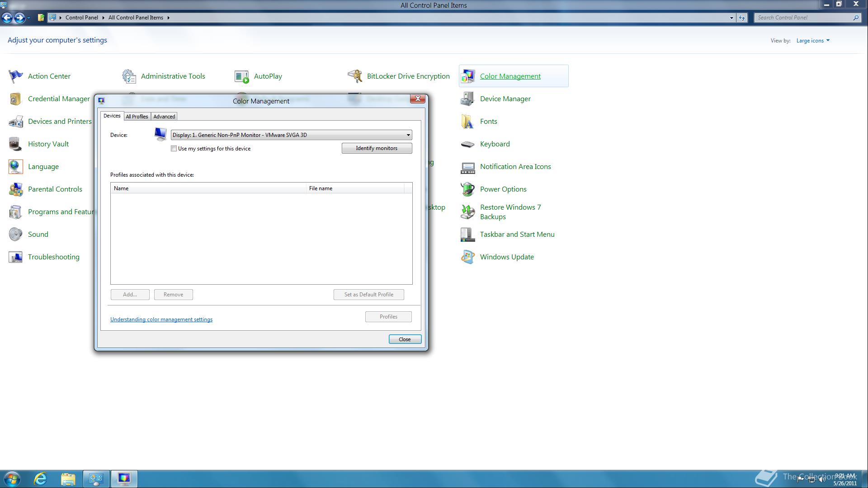Open the Sound speaker icon
The width and height of the screenshot is (868, 488).
click(15, 235)
